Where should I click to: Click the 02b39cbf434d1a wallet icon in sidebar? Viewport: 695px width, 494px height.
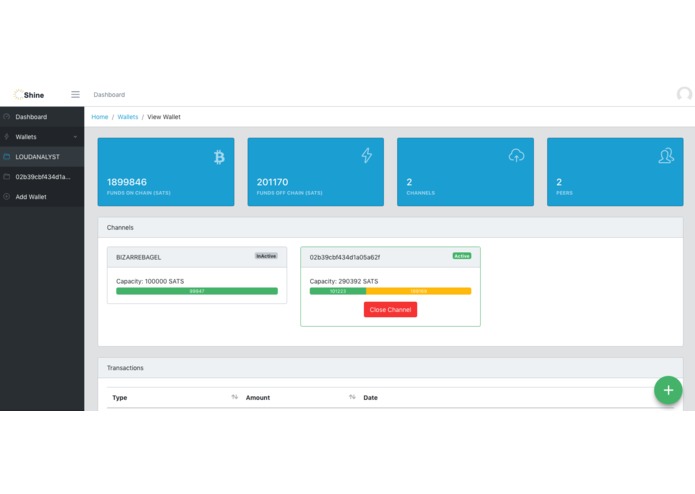[7, 177]
